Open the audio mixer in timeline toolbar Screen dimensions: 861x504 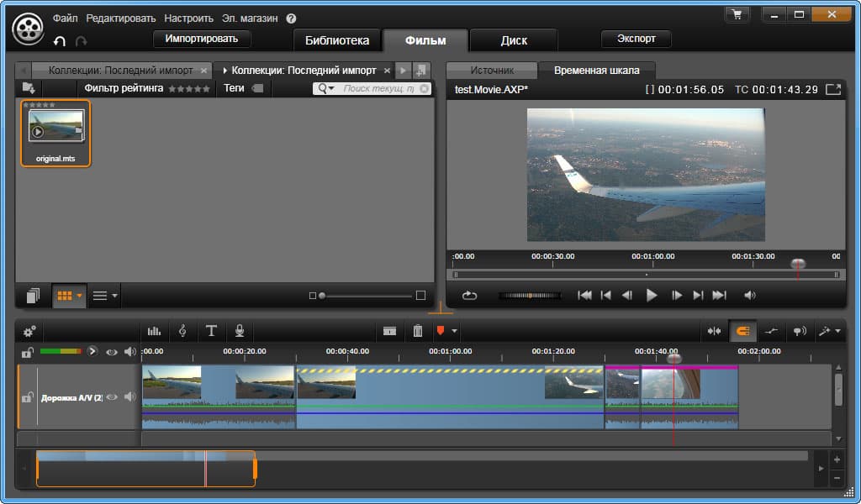tap(155, 331)
